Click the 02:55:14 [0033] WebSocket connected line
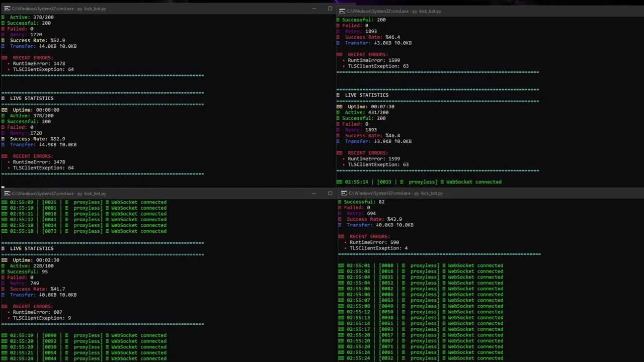 tap(419, 182)
